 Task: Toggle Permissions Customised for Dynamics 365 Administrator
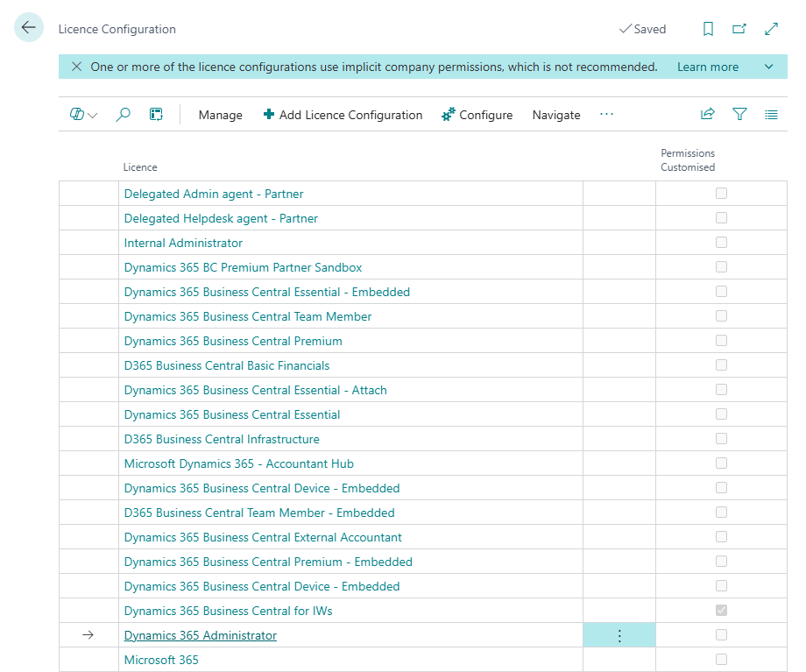721,634
